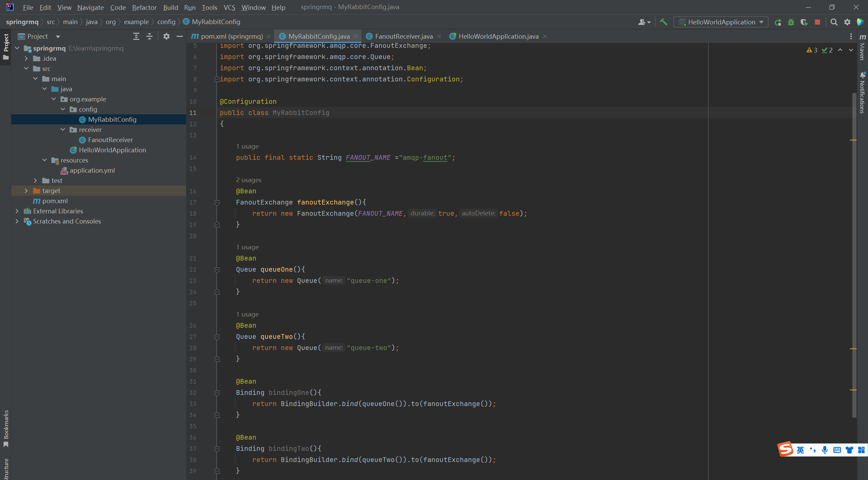Click the Build project hammer icon
Screen dimensions: 868x480
pyautogui.click(x=664, y=22)
